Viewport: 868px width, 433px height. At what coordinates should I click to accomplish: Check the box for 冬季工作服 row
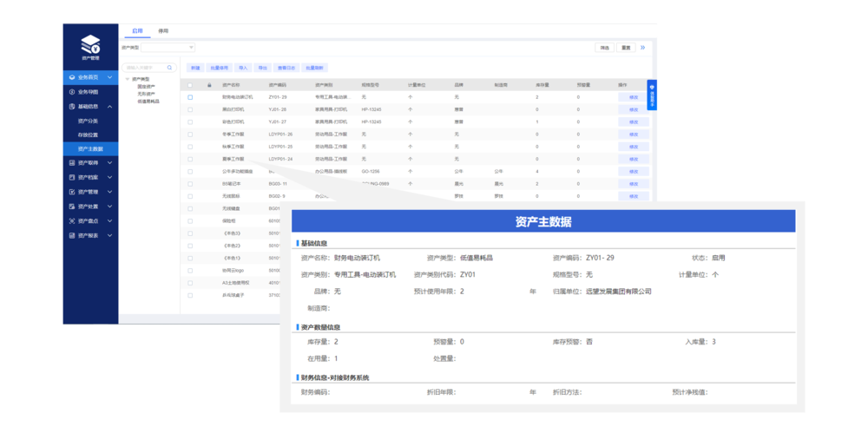click(190, 134)
